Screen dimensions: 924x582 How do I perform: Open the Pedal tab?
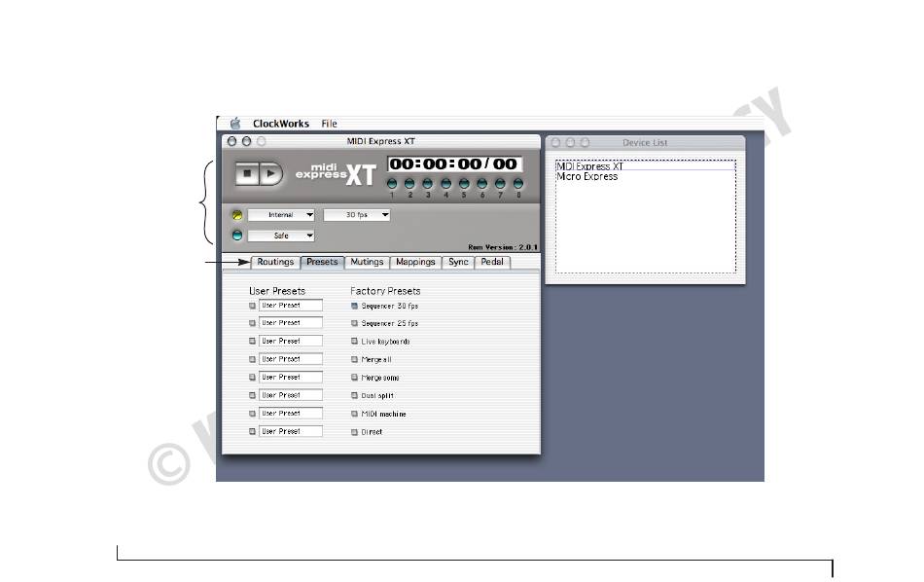pyautogui.click(x=492, y=262)
